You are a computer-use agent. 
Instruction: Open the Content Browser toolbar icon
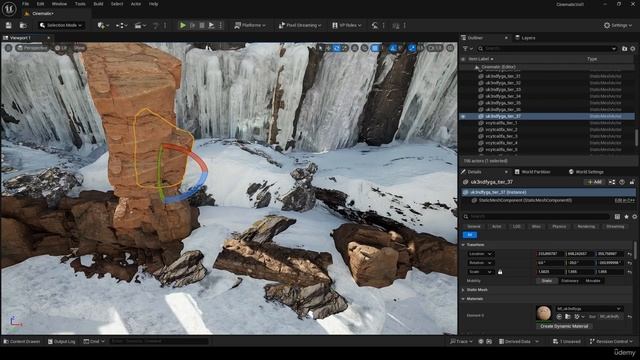point(23,25)
